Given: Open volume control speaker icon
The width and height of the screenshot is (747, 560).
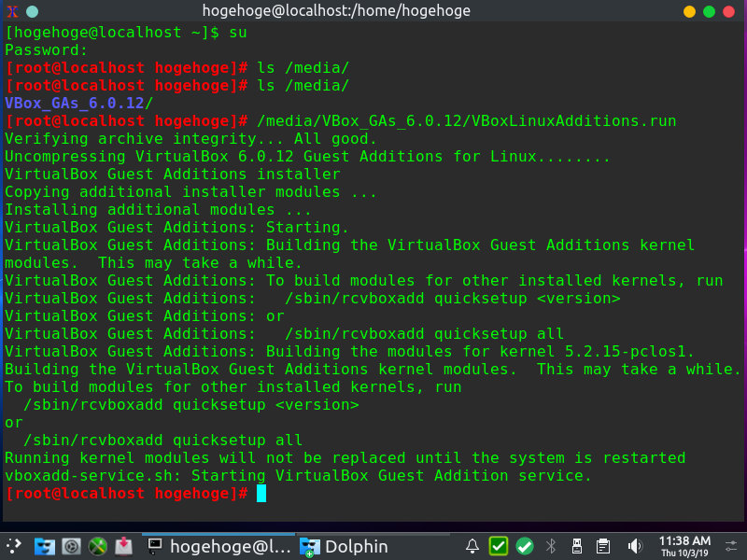Looking at the screenshot, I should (x=635, y=546).
